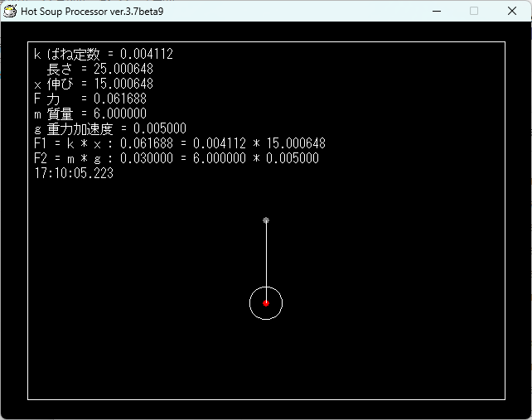Click the gray spring anchor point
This screenshot has width=532, height=420.
point(266,220)
